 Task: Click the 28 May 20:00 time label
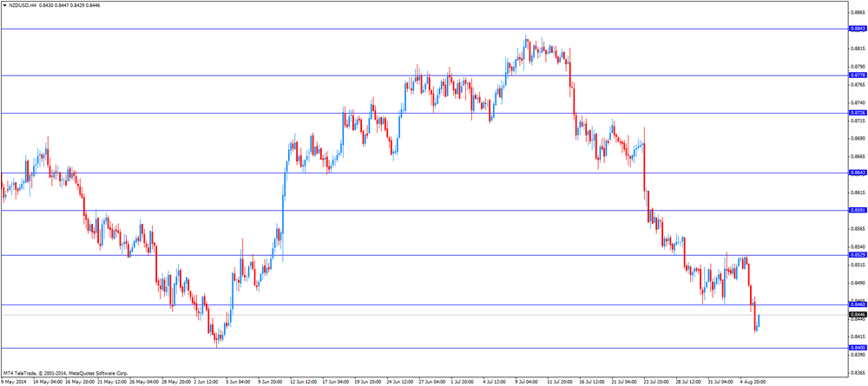click(175, 383)
